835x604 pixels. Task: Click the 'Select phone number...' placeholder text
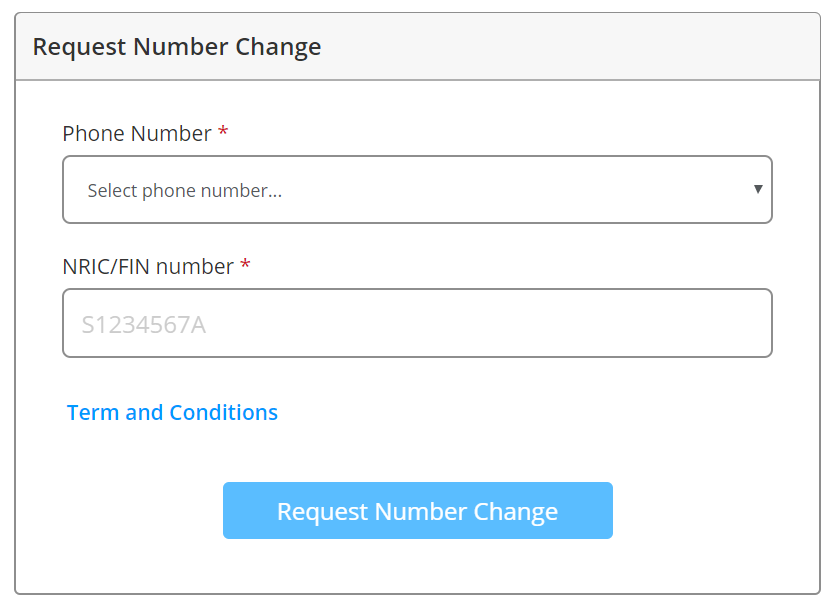(185, 191)
